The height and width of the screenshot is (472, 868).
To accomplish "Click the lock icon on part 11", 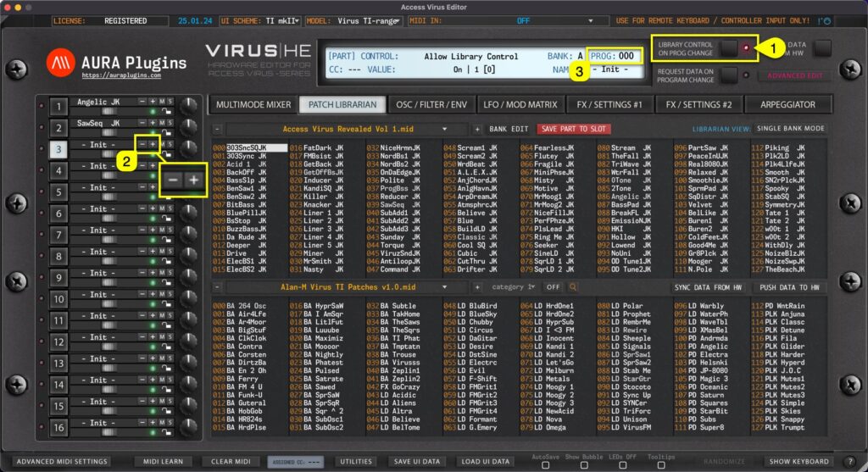I will [166, 325].
